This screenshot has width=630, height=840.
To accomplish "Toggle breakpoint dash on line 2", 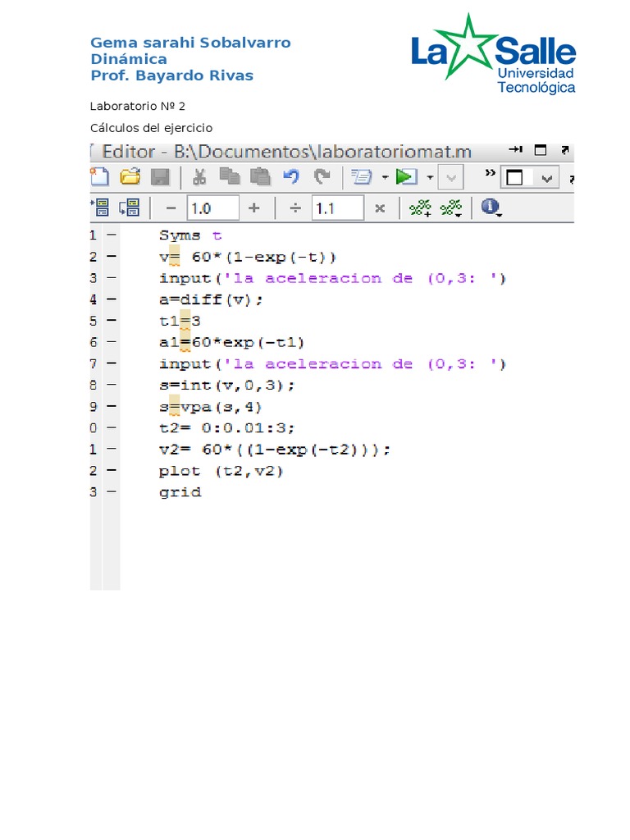I will point(111,257).
